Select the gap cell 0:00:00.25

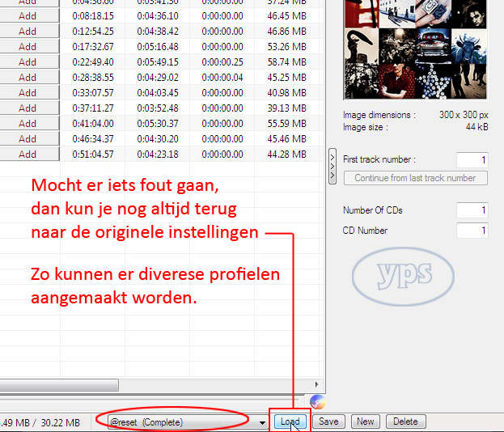(222, 62)
